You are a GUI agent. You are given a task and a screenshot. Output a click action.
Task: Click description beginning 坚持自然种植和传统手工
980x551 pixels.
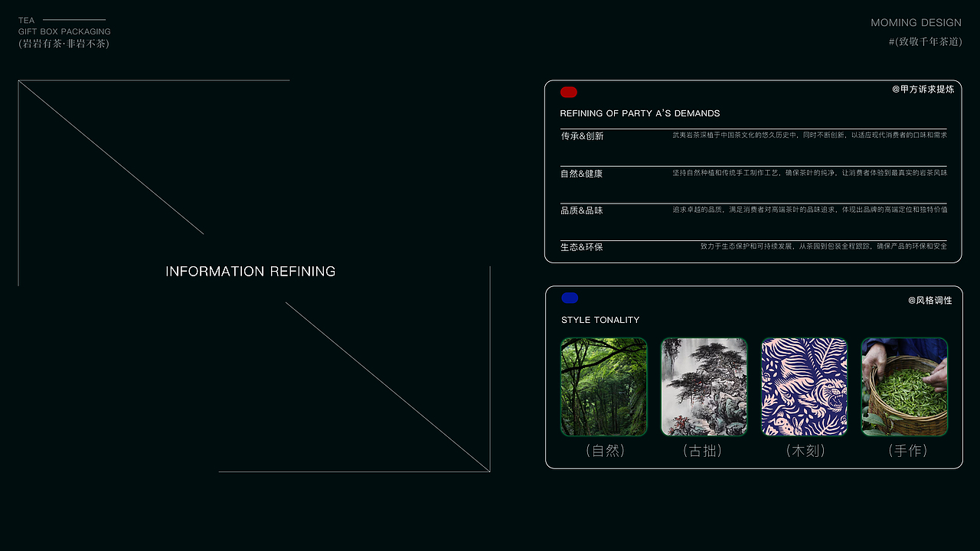[x=810, y=173]
